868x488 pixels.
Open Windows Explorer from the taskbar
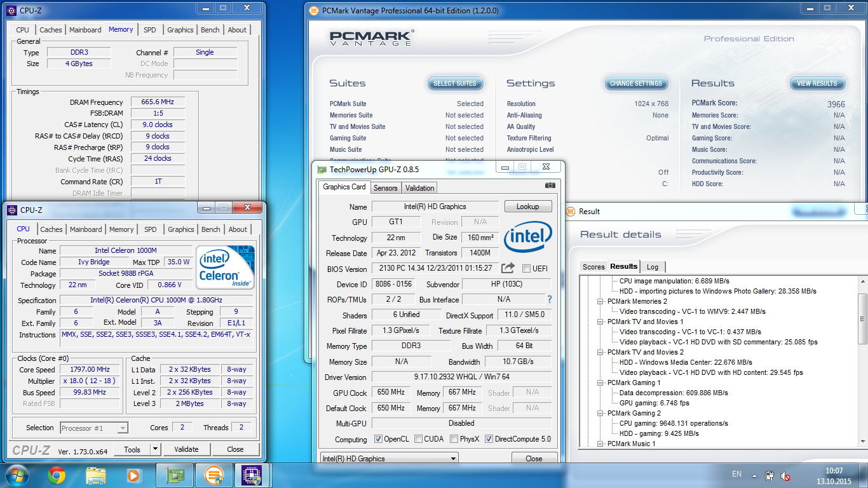click(x=95, y=475)
